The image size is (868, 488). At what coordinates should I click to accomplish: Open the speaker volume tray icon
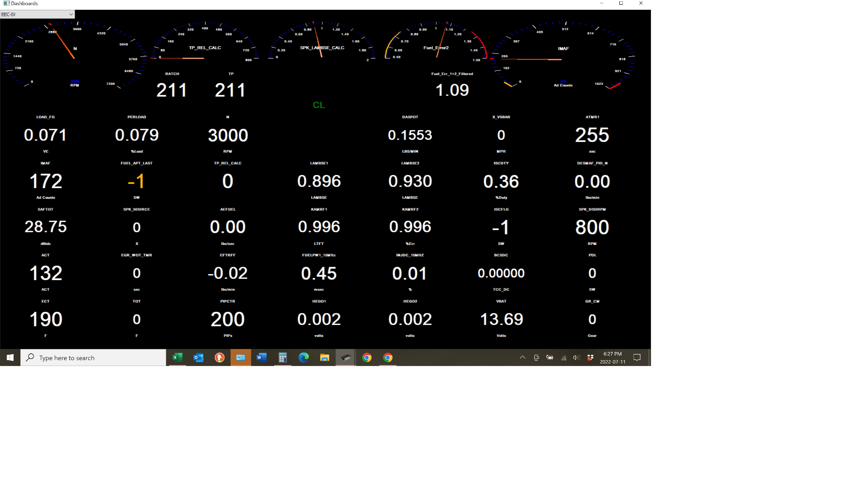point(576,357)
